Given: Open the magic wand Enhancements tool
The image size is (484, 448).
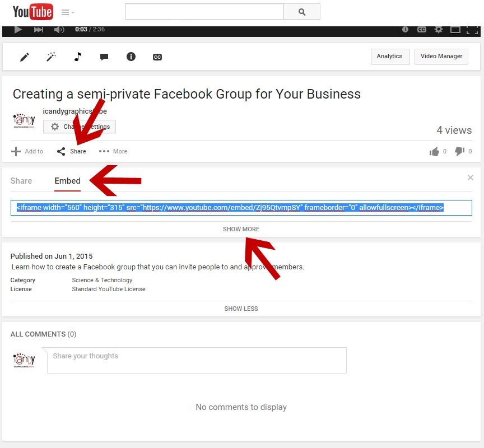Looking at the screenshot, I should point(51,57).
